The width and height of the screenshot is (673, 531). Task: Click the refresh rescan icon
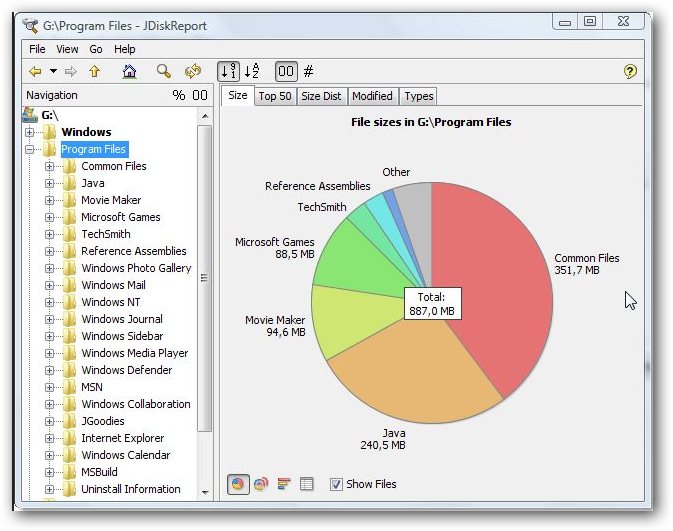point(193,71)
